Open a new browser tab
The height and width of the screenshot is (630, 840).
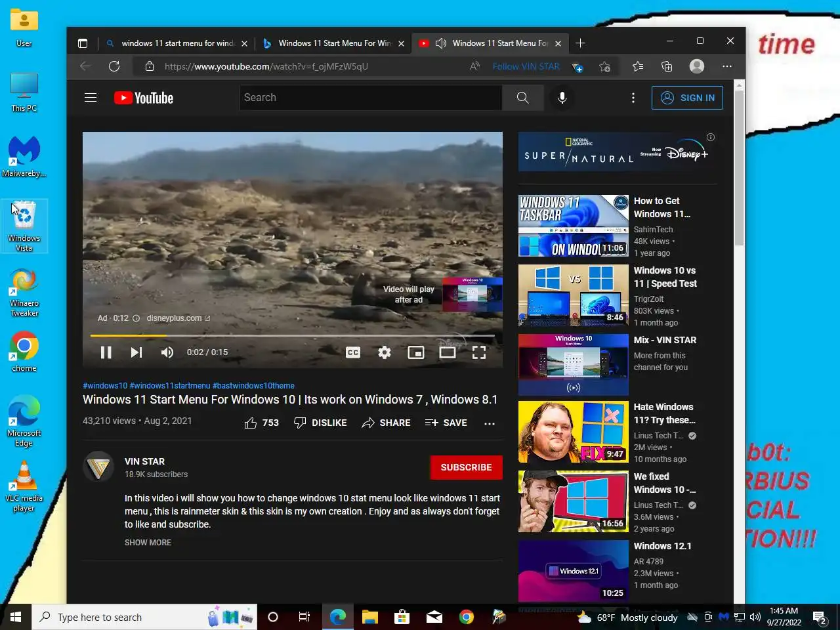(x=580, y=43)
